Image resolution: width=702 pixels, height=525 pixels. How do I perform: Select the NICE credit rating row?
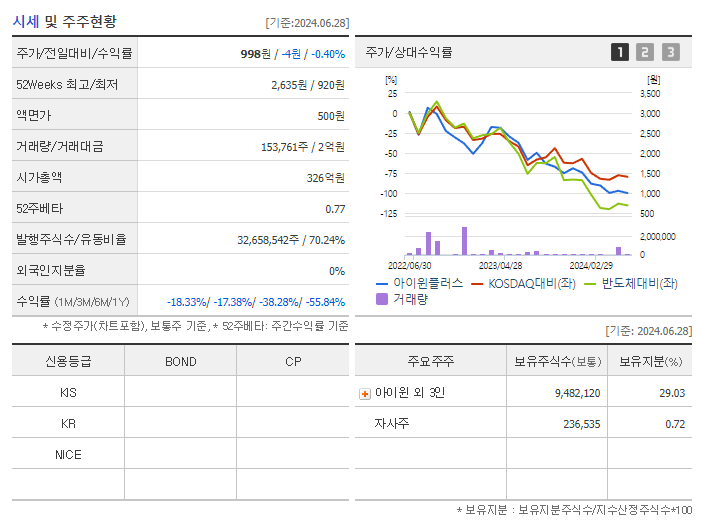[180, 454]
